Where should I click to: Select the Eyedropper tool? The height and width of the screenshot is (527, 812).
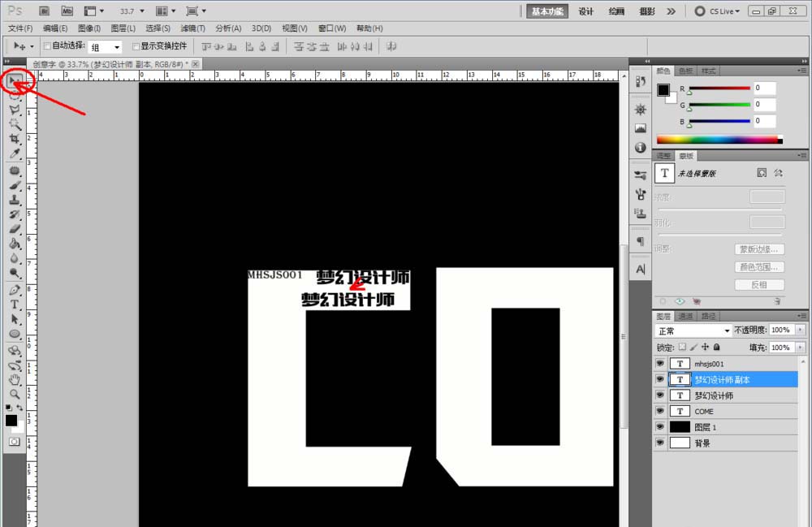pos(15,153)
